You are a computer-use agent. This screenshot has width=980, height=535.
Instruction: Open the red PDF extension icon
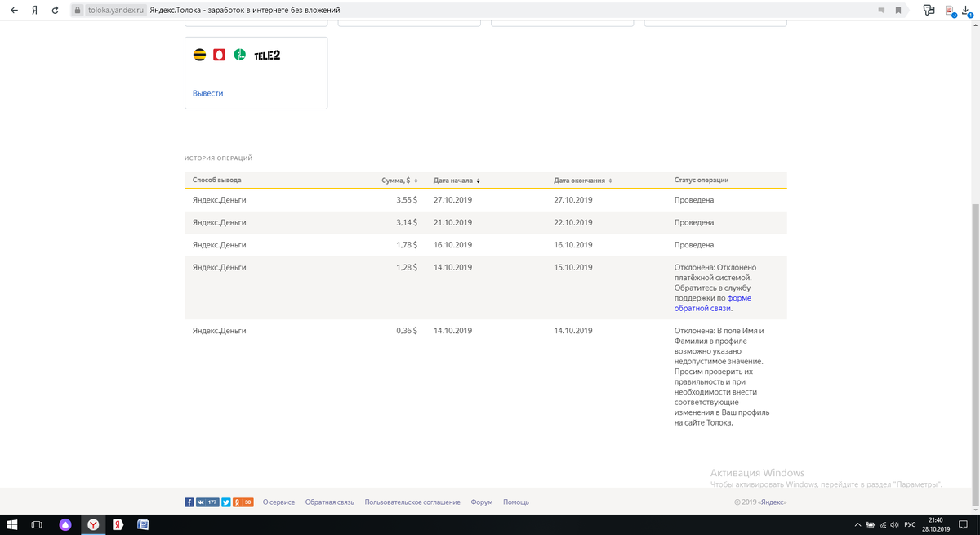(951, 11)
